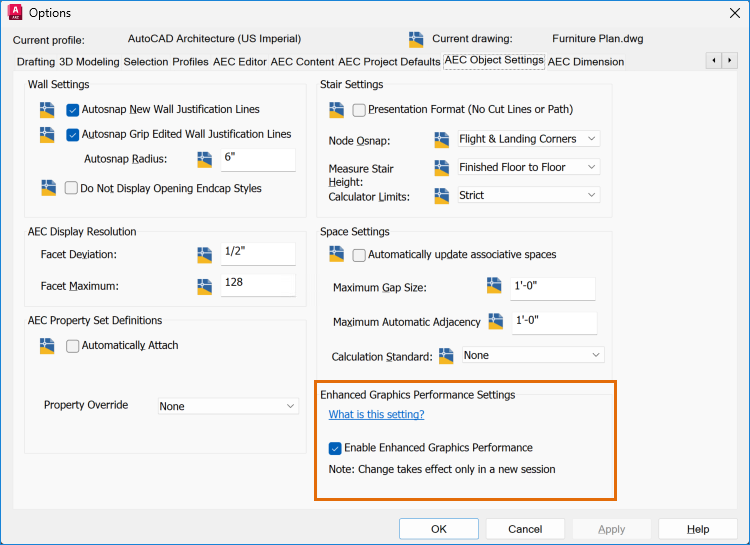This screenshot has height=545, width=750.
Task: Click drawing icon beside Autosnap New Wall Justification
Action: [x=47, y=109]
